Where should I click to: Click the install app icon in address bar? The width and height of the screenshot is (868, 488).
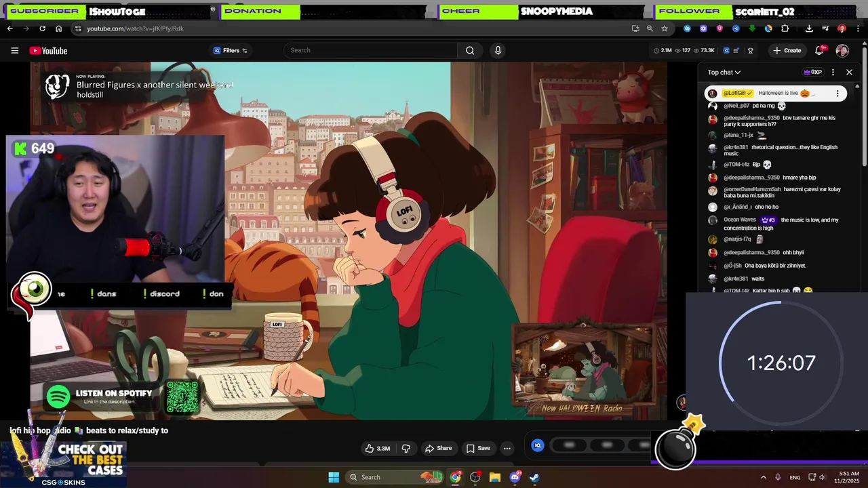tap(635, 28)
